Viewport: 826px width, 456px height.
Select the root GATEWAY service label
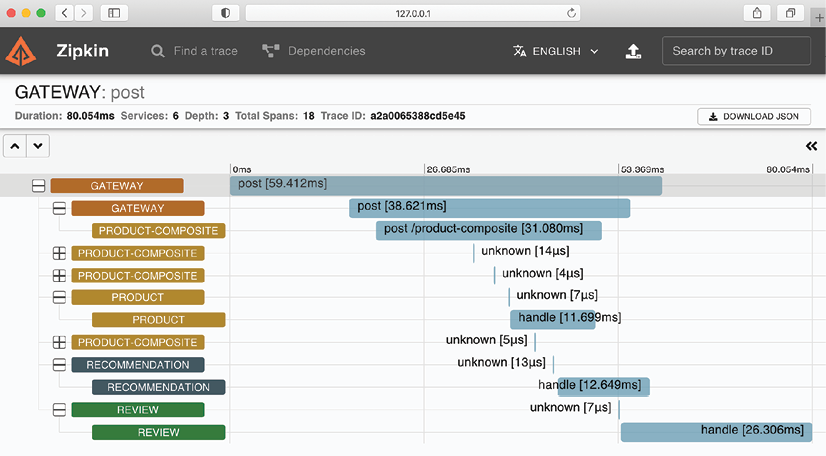tap(117, 186)
